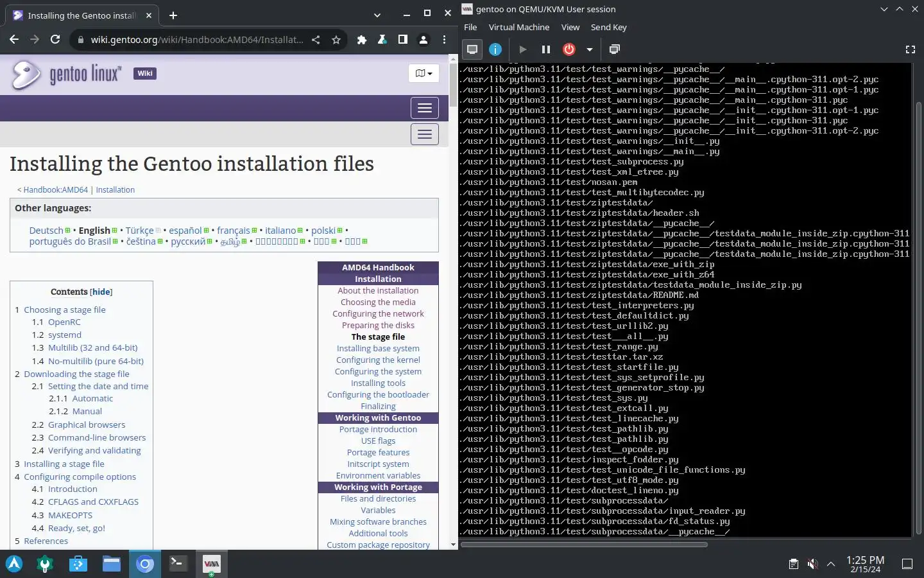Shut down the VM with power icon
The width and height of the screenshot is (924, 578).
point(569,49)
